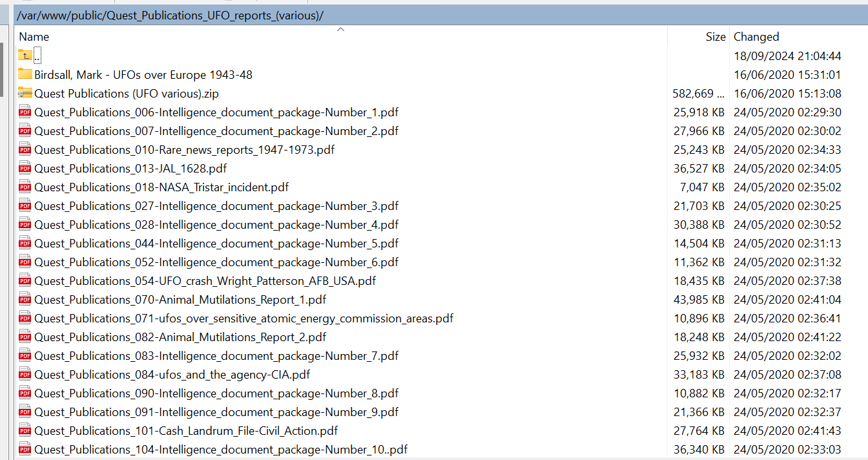Viewport: 868px width, 460px height.
Task: Select Quest_Publications_082-Animal_Mutilations_Report_2.pdf
Action: click(x=180, y=337)
